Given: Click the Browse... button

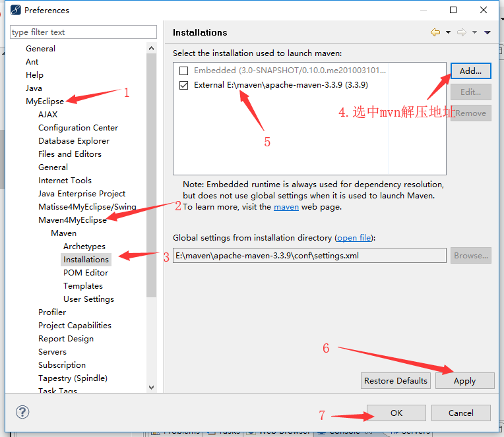Looking at the screenshot, I should click(x=470, y=256).
